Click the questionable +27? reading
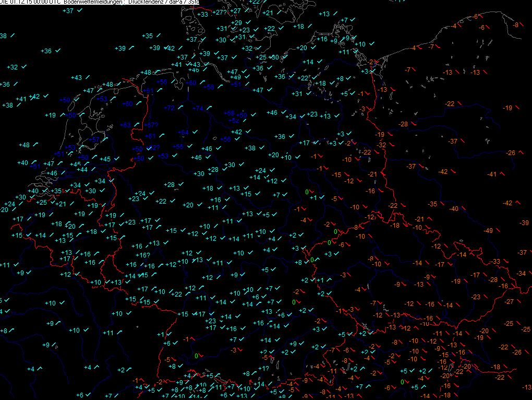Screen dimensions: 532x400 [221, 13]
